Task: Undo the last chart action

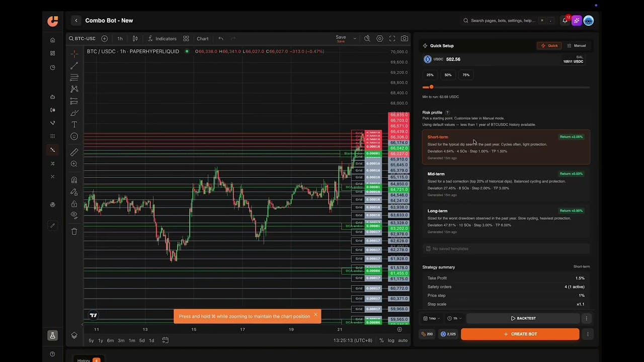Action: click(x=221, y=39)
